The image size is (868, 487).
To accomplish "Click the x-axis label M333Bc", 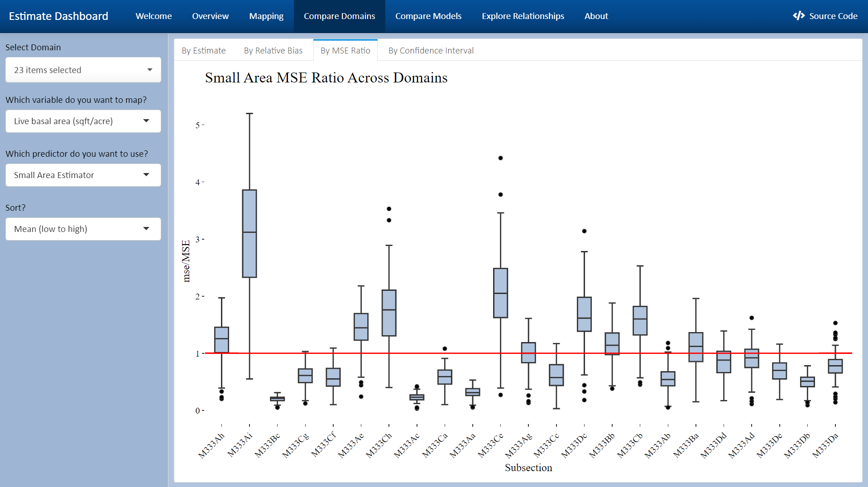I will tap(267, 446).
